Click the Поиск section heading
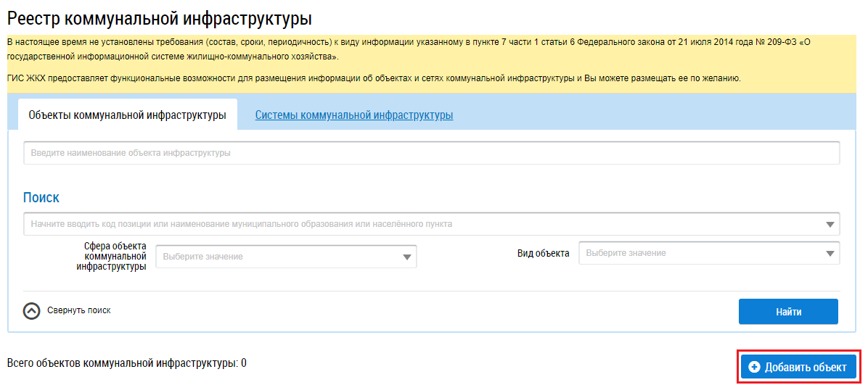868x385 pixels. pos(41,197)
